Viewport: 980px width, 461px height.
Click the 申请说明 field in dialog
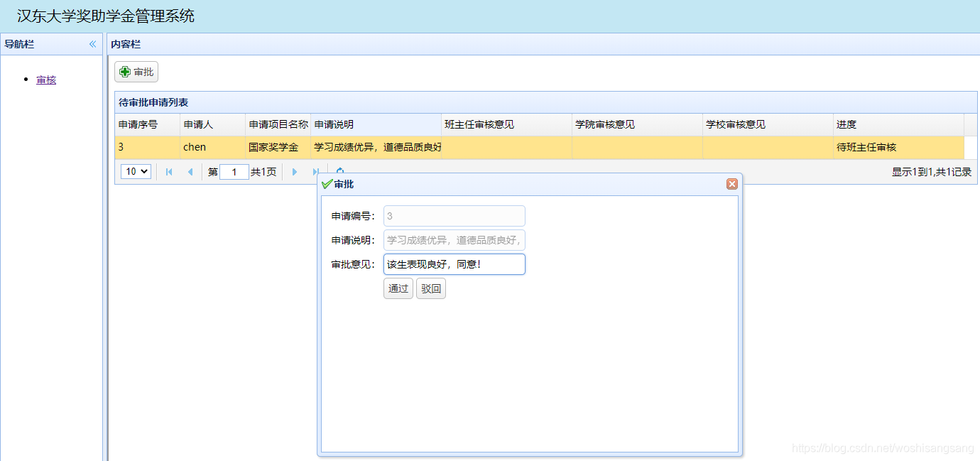[454, 240]
